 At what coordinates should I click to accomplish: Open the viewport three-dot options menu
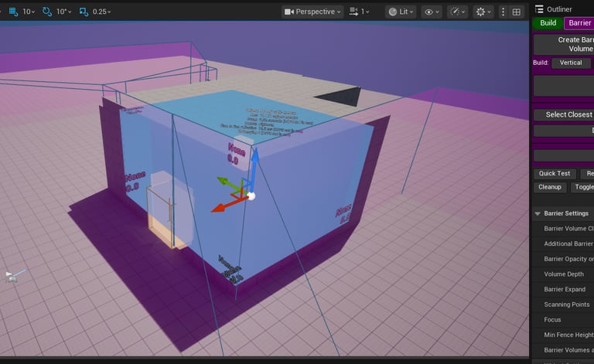(503, 12)
